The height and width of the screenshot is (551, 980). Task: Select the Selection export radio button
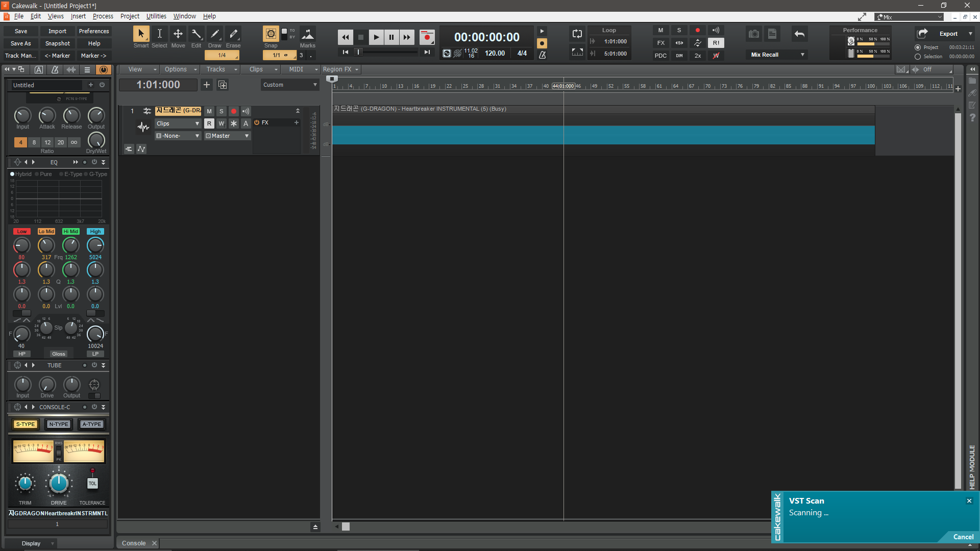click(x=918, y=57)
